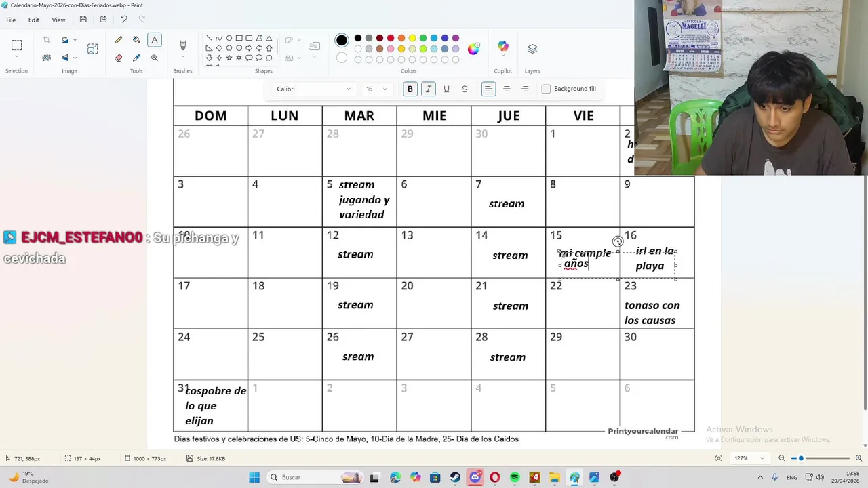Select the right arrow shape
Screen dimensions: 868x488
click(249, 48)
